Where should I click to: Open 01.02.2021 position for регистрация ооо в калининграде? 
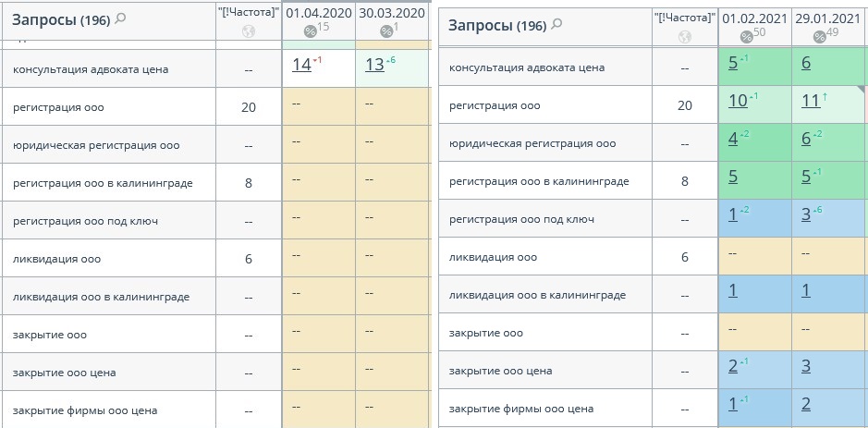(x=733, y=177)
